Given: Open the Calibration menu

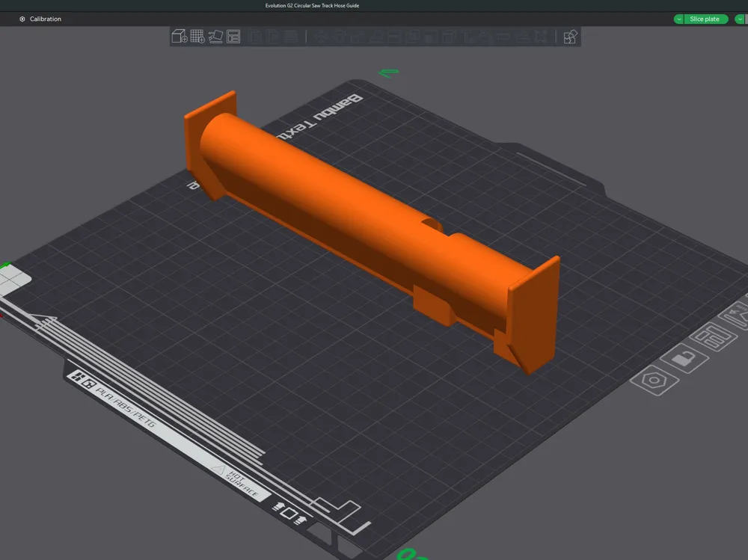Looking at the screenshot, I should [x=46, y=19].
